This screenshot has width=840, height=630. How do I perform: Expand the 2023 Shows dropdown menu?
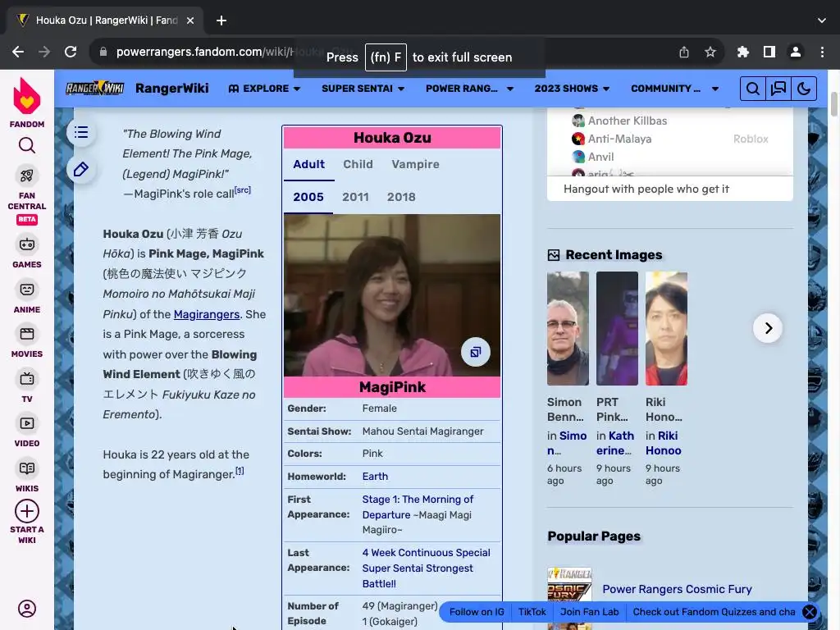coord(572,89)
